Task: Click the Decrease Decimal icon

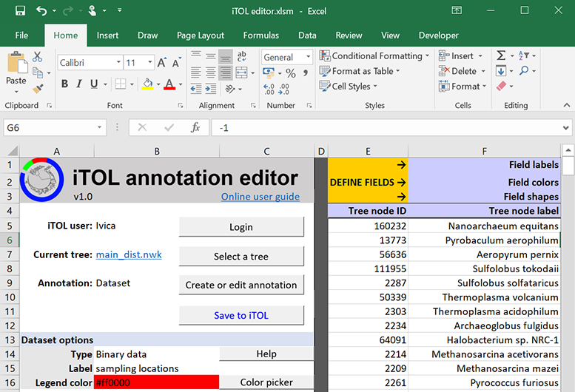Action: (284, 89)
